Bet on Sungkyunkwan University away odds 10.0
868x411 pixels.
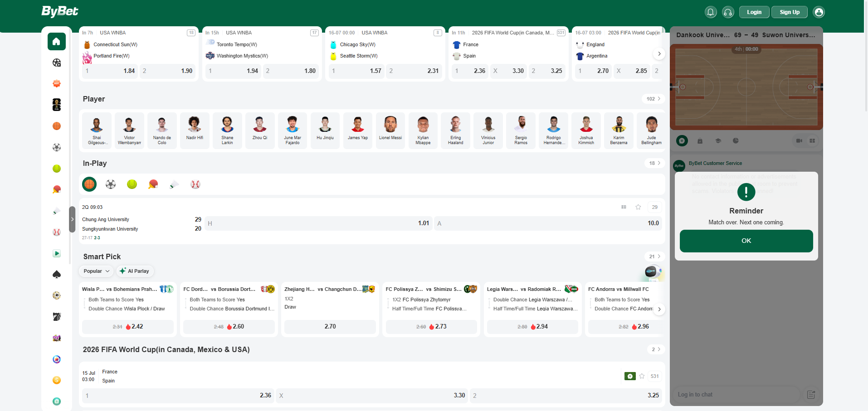548,223
